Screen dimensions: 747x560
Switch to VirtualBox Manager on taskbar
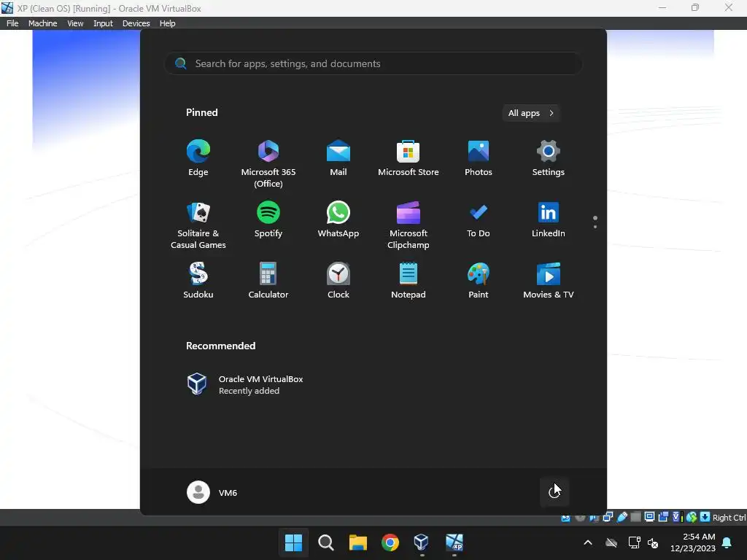422,542
